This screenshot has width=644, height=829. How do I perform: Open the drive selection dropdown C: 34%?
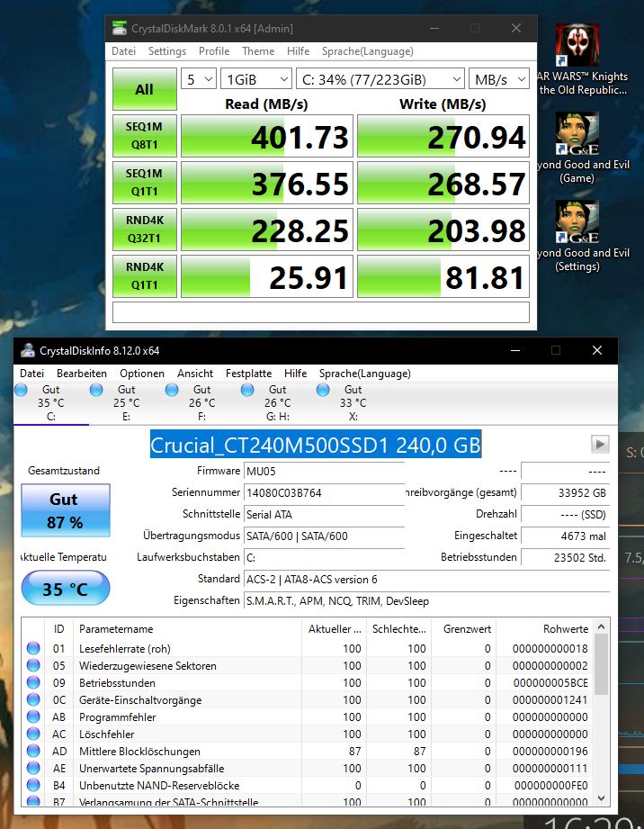point(380,79)
